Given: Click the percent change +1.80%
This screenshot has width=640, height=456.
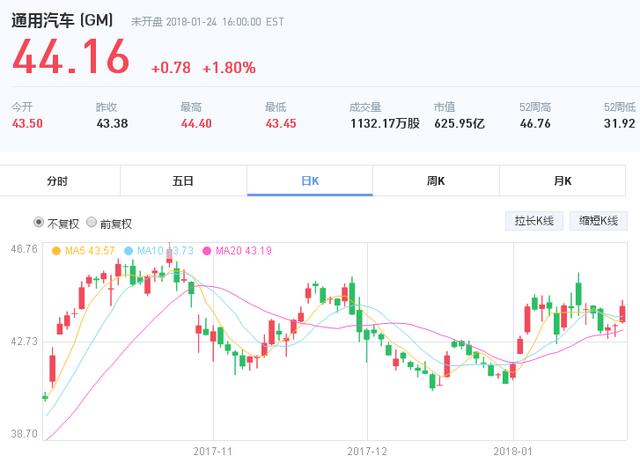Looking at the screenshot, I should click(229, 68).
